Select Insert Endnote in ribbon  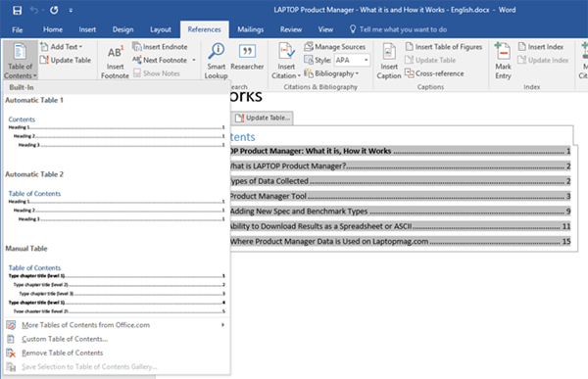(160, 46)
